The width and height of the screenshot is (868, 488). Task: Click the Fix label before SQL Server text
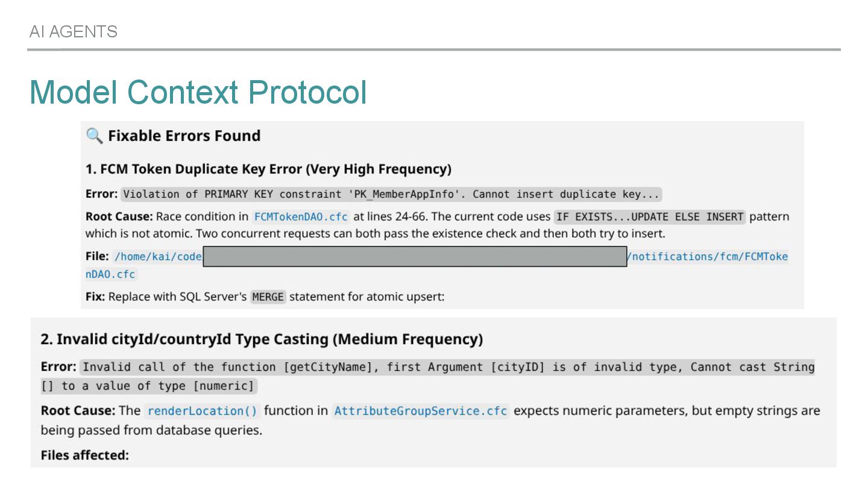click(95, 297)
